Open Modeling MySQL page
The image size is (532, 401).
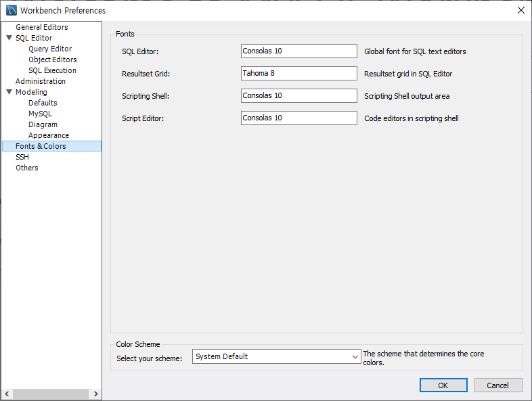click(x=40, y=114)
